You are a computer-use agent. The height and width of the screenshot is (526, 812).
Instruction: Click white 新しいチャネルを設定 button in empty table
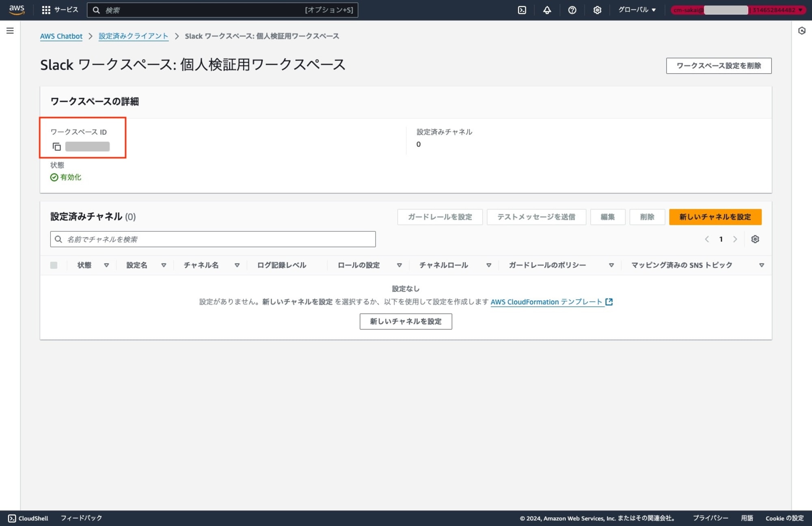pyautogui.click(x=406, y=321)
